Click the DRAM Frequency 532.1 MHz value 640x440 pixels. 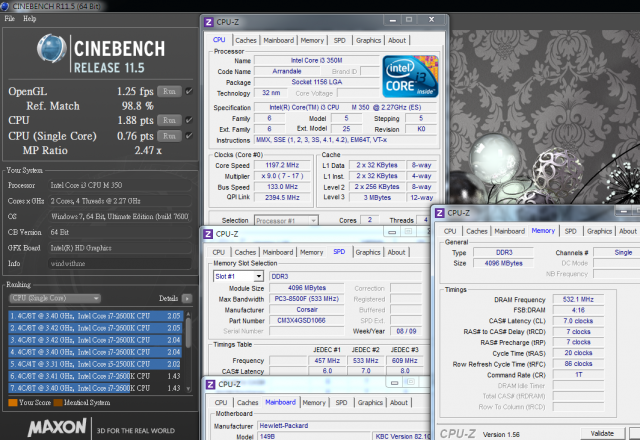click(x=578, y=300)
